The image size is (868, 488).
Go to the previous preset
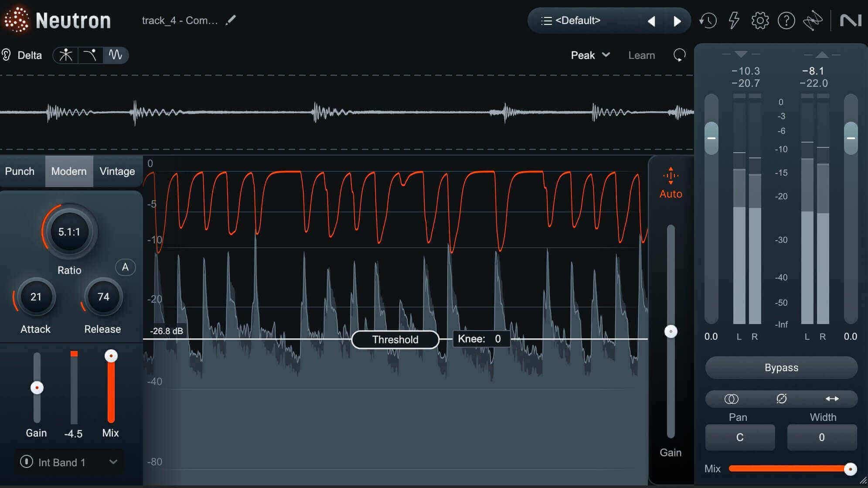coord(651,21)
